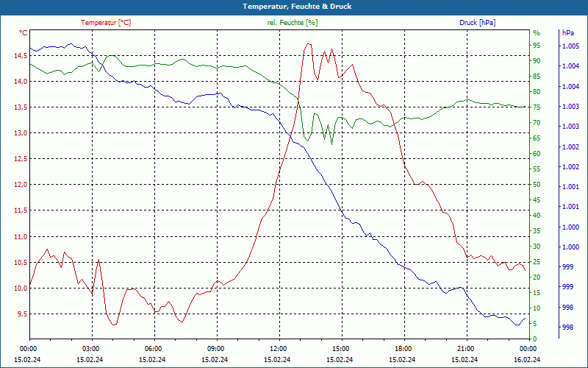Click green humidity axis value '50'
Screen dimensions: 588x368
(537, 185)
